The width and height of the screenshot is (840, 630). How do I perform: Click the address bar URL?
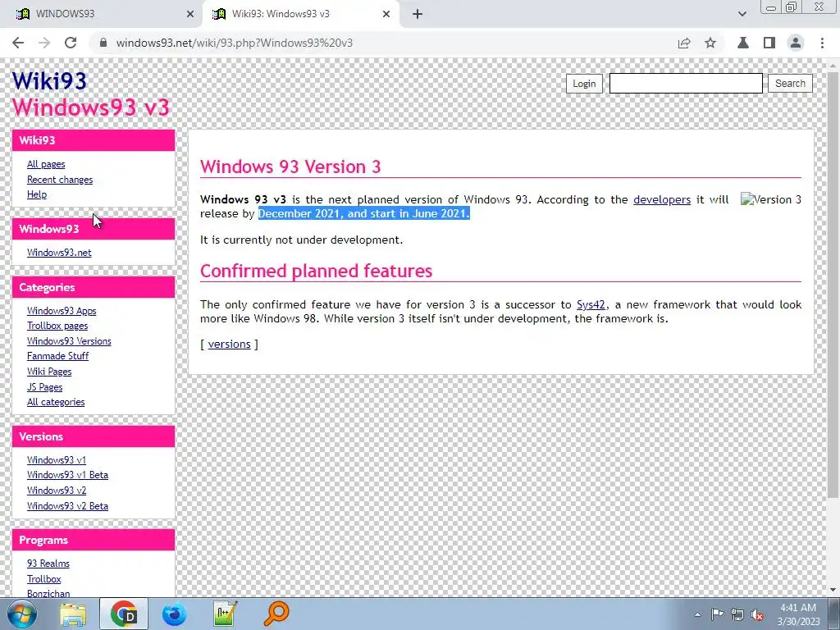(234, 43)
